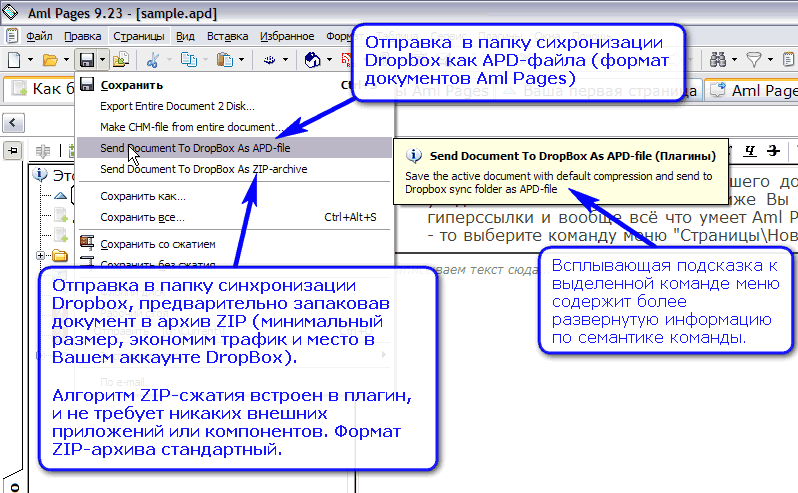Click the notepad icon at toolbar's right end
The width and height of the screenshot is (798, 493).
pos(788,60)
